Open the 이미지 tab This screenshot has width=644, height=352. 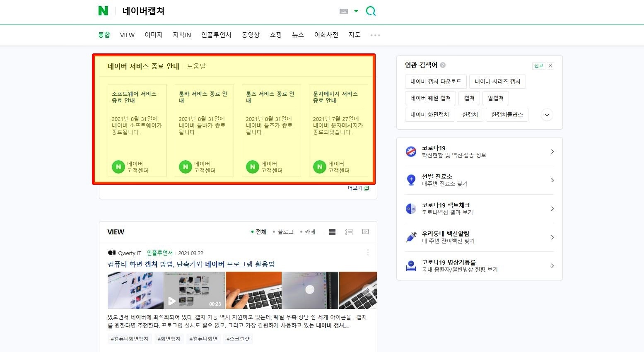154,35
